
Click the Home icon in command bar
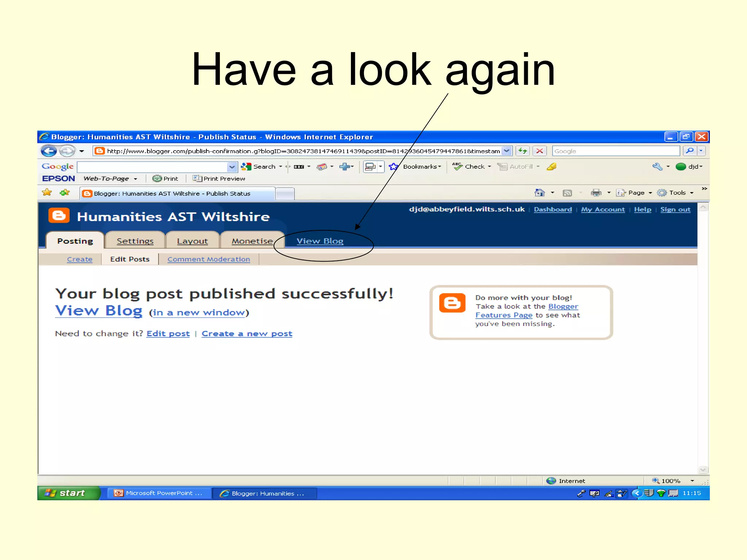click(539, 192)
